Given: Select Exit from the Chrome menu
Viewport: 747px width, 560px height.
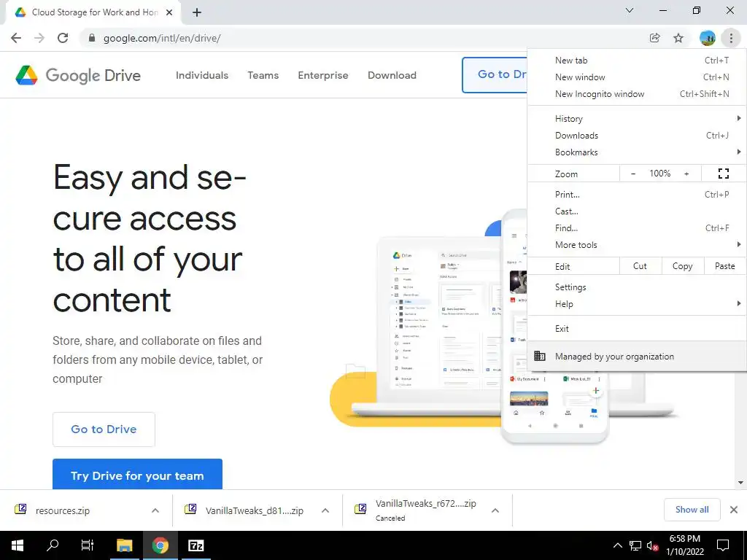Looking at the screenshot, I should point(637,329).
